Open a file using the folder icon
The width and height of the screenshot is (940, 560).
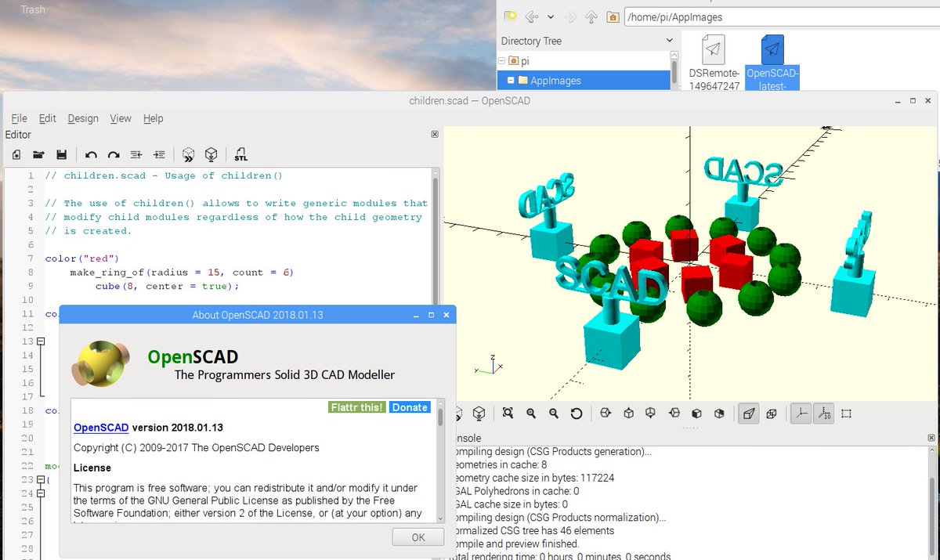coord(38,154)
